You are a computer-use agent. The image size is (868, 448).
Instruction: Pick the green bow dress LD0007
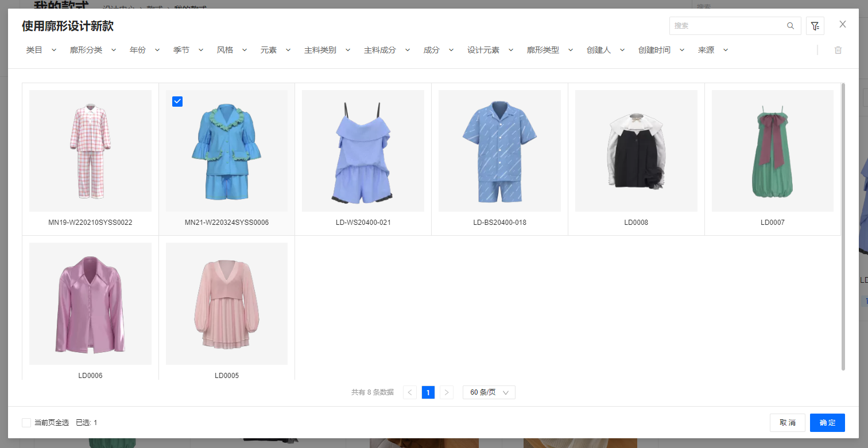pyautogui.click(x=772, y=151)
